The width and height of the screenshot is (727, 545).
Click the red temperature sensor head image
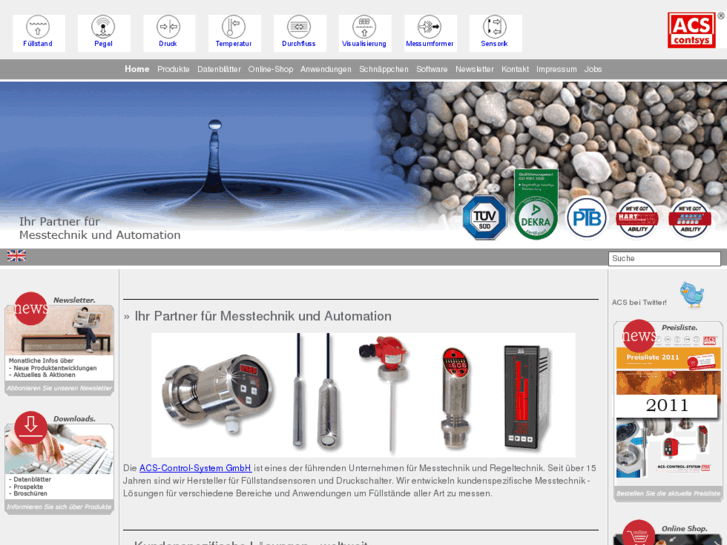pos(386,392)
